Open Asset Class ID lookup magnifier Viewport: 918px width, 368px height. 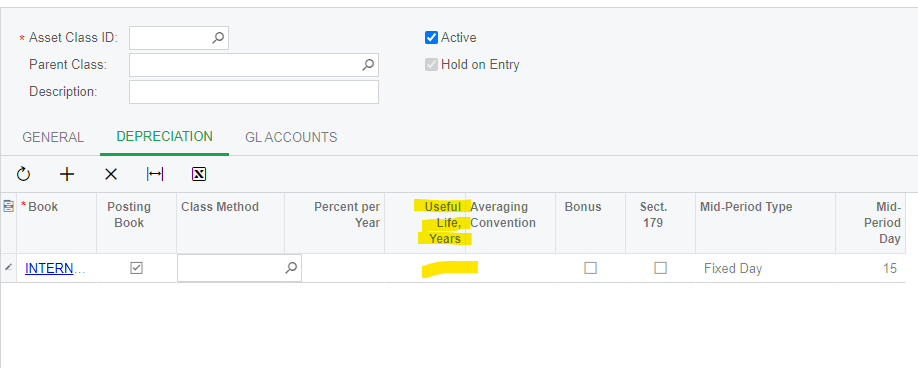[x=218, y=38]
